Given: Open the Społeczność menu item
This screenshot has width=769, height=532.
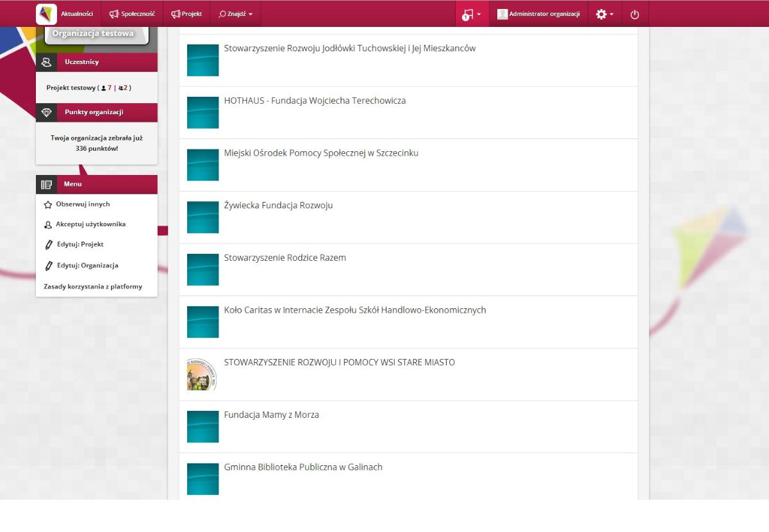Looking at the screenshot, I should click(132, 14).
